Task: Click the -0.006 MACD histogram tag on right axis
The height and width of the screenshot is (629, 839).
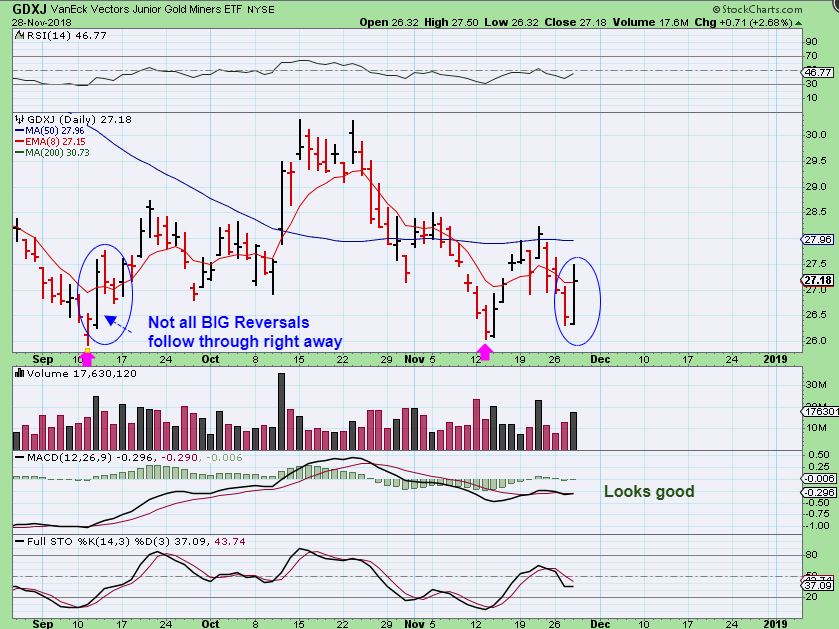Action: (x=820, y=479)
